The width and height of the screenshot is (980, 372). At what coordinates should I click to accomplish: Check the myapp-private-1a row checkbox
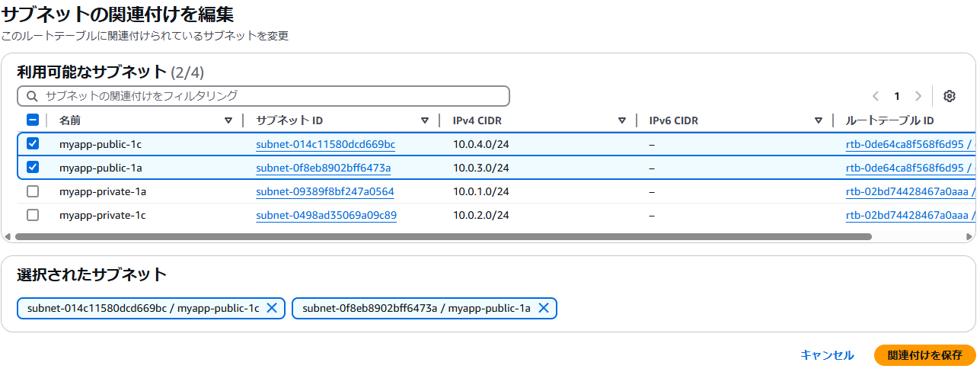click(x=33, y=191)
